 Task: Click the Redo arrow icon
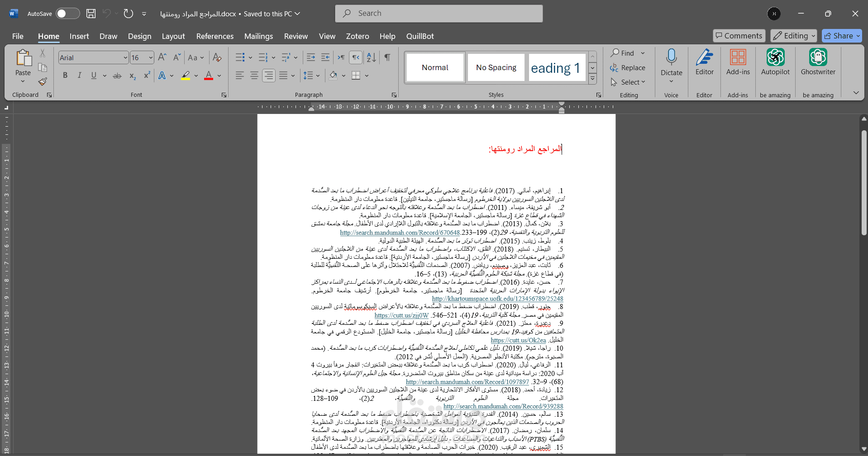[x=129, y=14]
